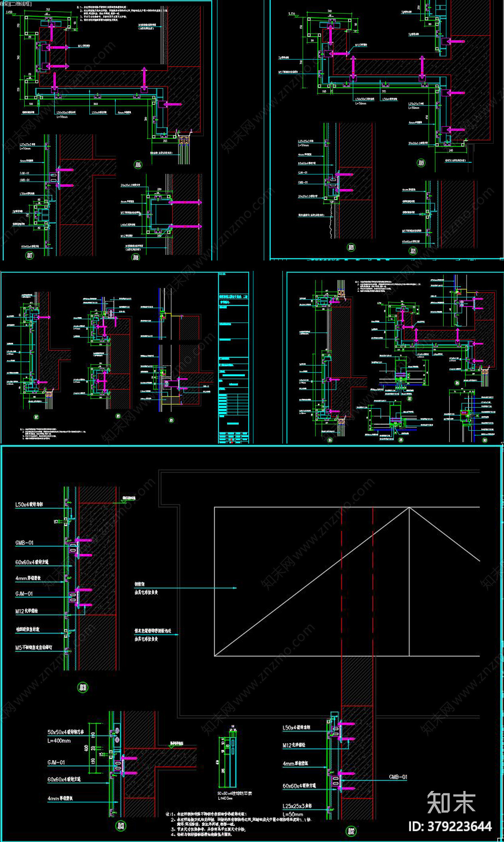The height and width of the screenshot is (842, 504).
Task: Click the JD16 detail number bubble
Action: coord(138,164)
